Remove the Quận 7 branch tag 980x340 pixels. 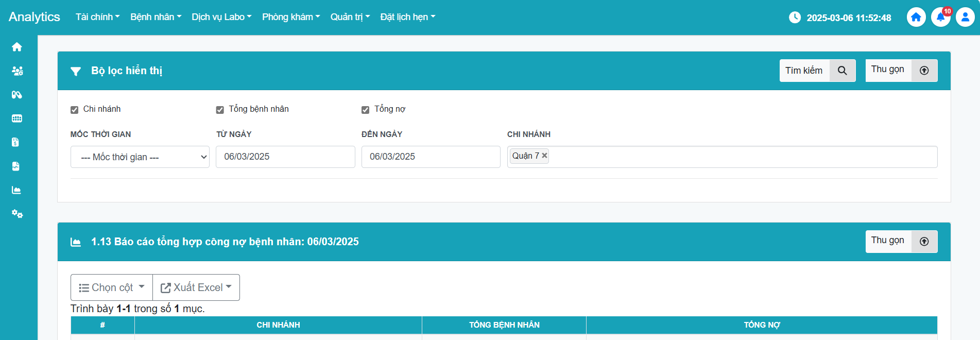coord(544,156)
